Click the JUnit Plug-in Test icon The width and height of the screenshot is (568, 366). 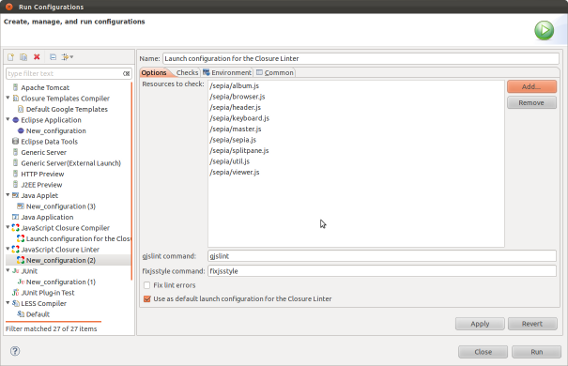coord(16,292)
